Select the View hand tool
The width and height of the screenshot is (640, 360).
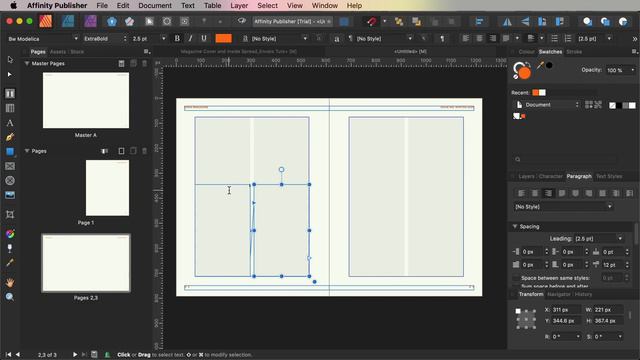tap(10, 282)
